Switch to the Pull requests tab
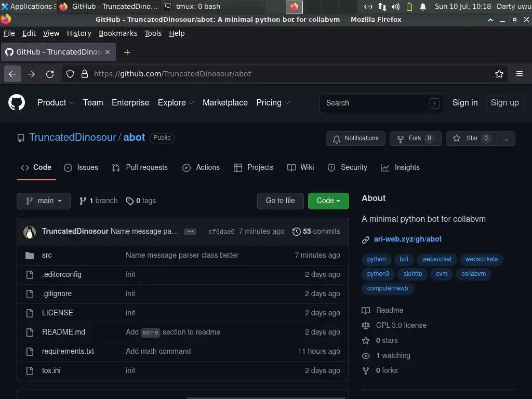 pos(140,168)
